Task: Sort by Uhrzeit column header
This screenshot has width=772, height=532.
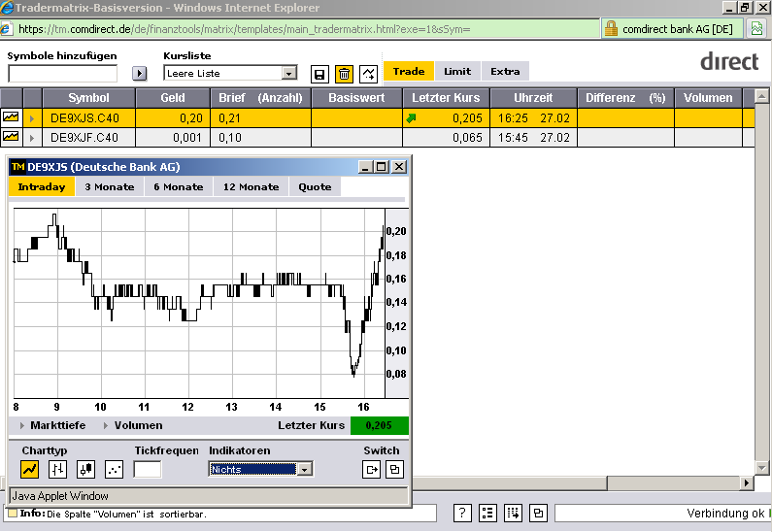Action: [533, 97]
